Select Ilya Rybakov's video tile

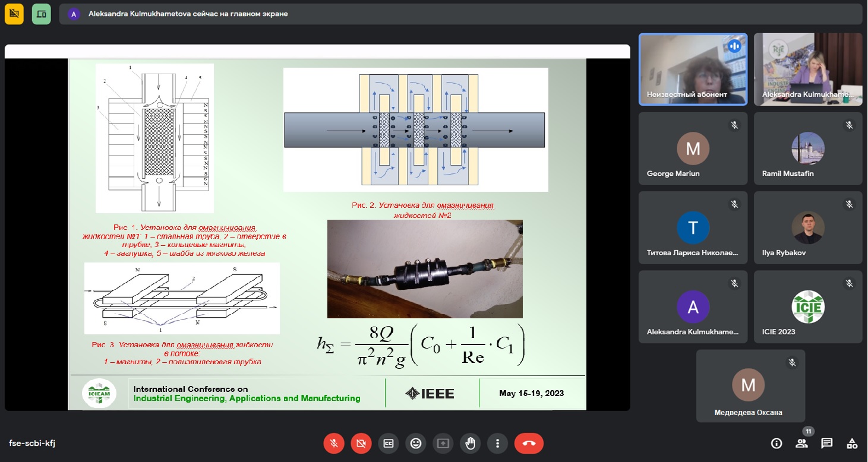coord(807,227)
